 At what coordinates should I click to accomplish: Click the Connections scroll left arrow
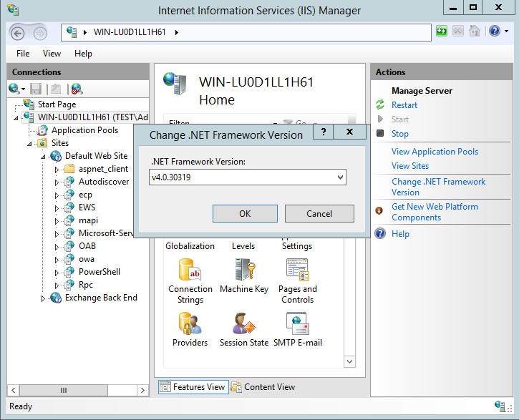13,390
